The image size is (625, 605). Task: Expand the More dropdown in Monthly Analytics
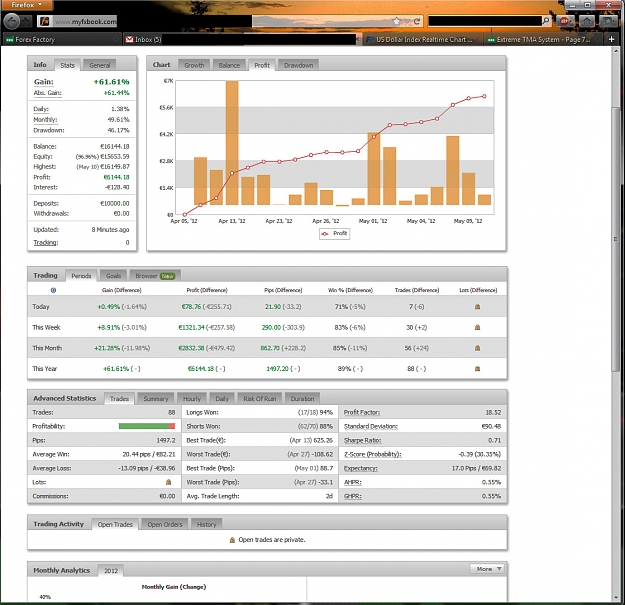[487, 569]
